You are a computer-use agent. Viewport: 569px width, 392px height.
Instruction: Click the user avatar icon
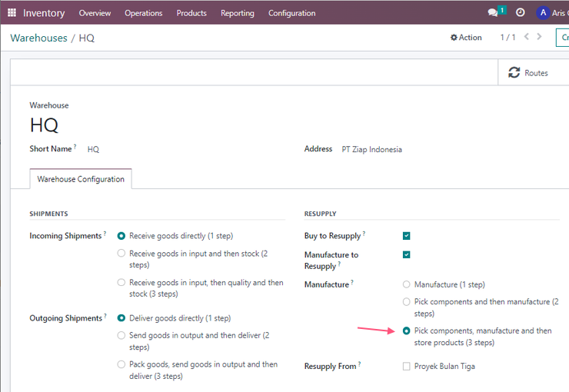pyautogui.click(x=543, y=13)
